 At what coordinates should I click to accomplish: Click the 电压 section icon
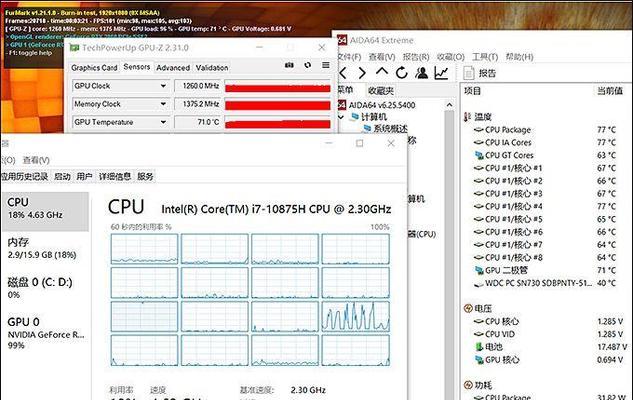468,309
